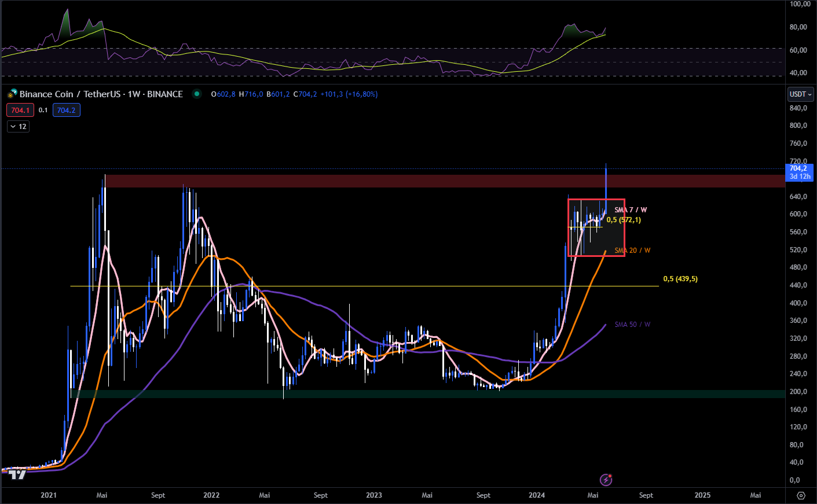The image size is (817, 504).
Task: Open the purple lightning bolt events icon
Action: [606, 480]
